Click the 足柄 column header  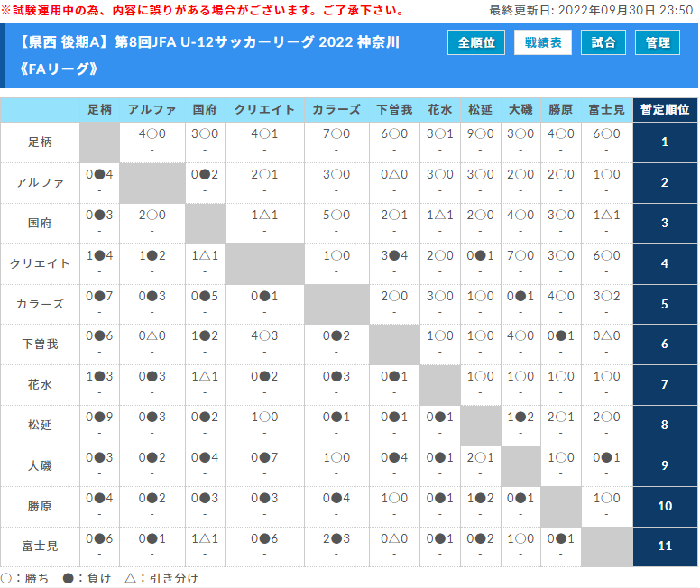tap(99, 110)
